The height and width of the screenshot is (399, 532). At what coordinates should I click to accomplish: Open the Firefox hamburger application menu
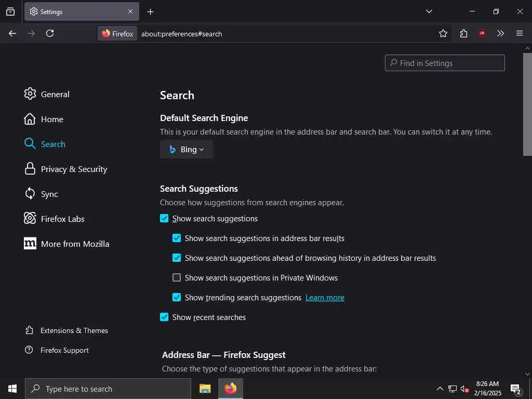pos(520,33)
